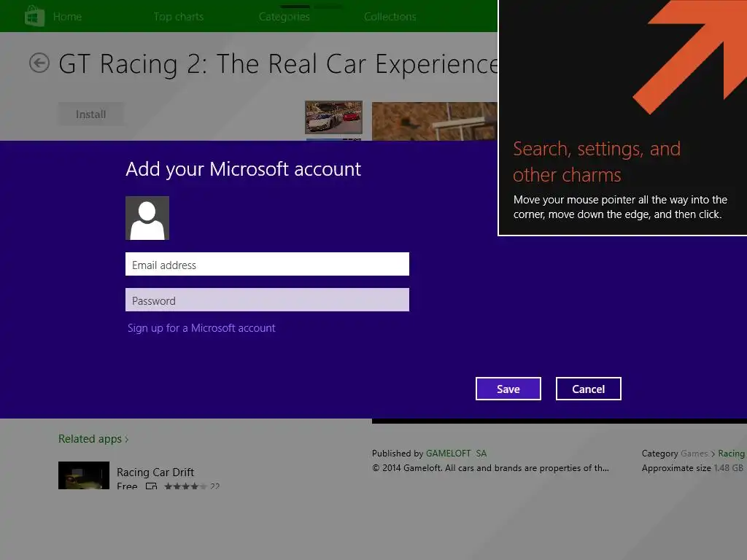Click the Windows Store bag icon
The height and width of the screenshot is (560, 747).
(34, 16)
